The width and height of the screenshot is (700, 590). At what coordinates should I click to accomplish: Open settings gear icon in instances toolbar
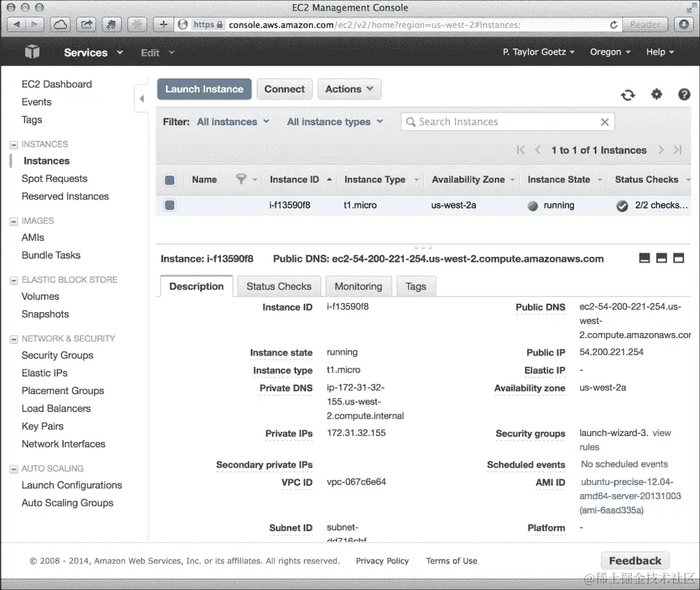(x=657, y=94)
